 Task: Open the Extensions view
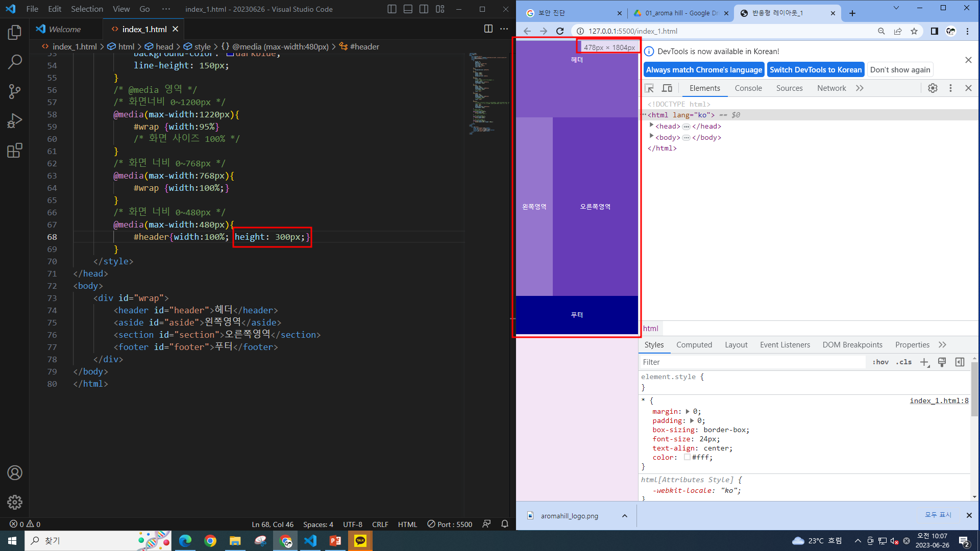click(15, 151)
